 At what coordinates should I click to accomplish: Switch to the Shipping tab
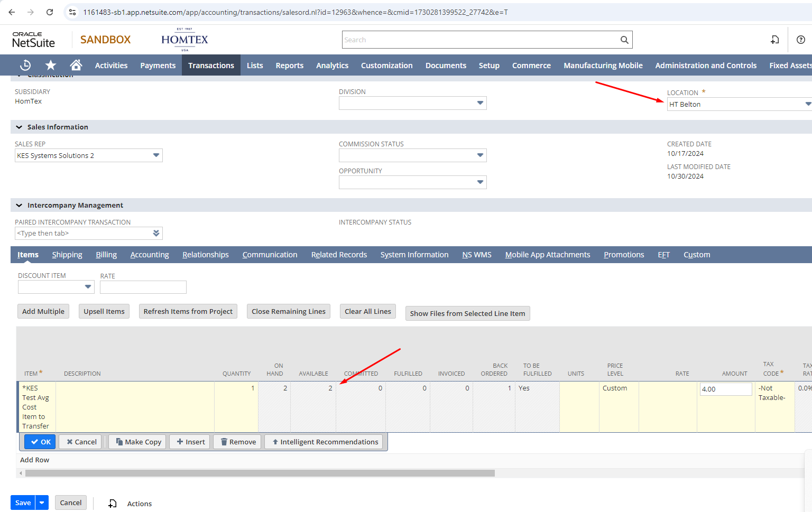click(x=67, y=255)
